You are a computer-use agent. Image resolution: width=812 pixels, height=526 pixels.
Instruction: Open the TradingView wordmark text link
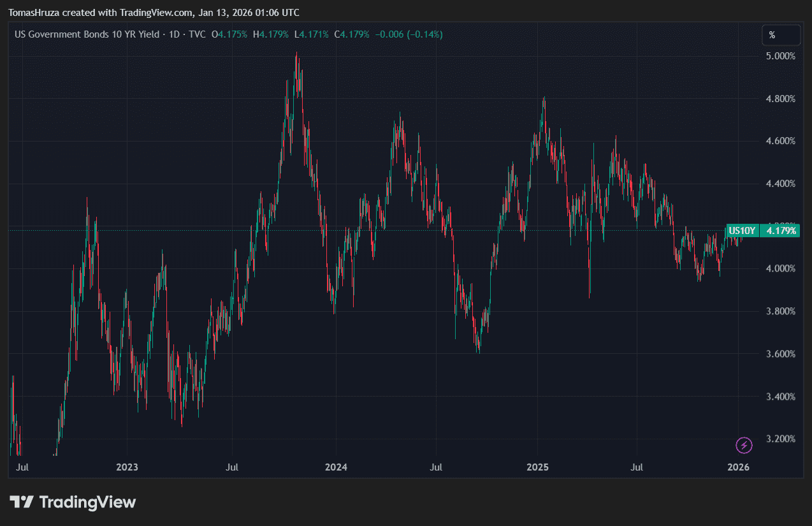point(87,502)
